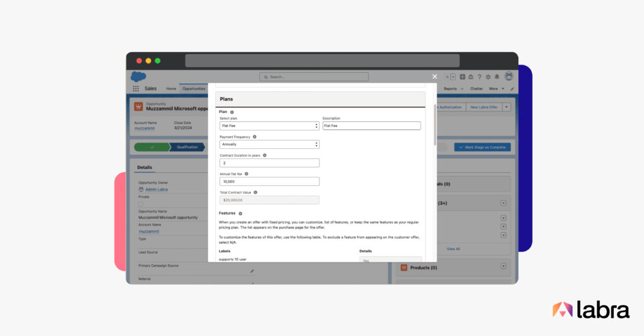Click the Products related list icon
Screen dimensions: 644x336
pos(404,268)
